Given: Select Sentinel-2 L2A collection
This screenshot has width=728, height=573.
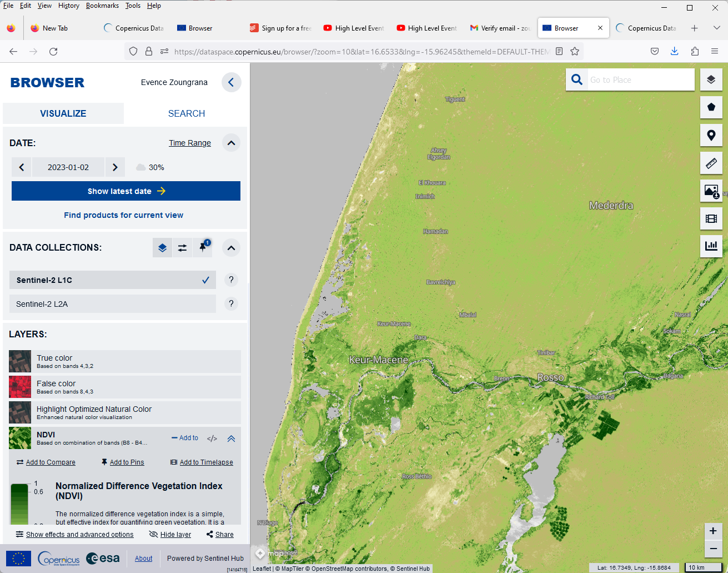Looking at the screenshot, I should [x=113, y=304].
